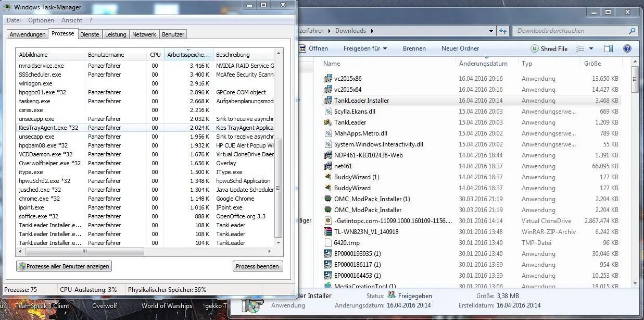
Task: Sort Explorer files by Größe column
Action: [x=601, y=64]
